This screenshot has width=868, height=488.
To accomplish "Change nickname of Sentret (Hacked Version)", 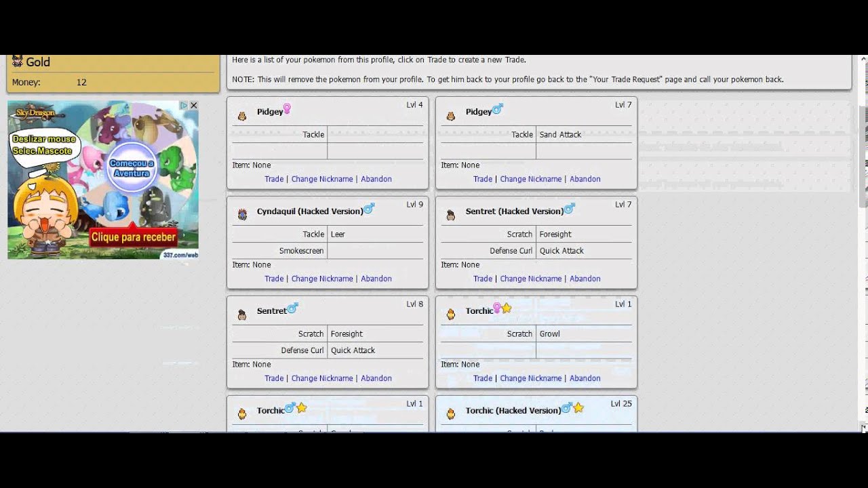I will (531, 279).
